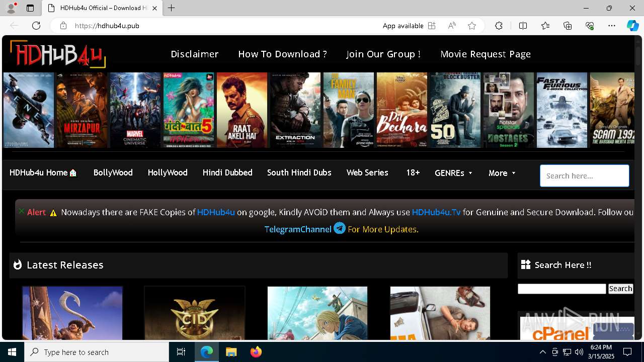Open Browser essentials heart icon
644x362 pixels.
[590, 26]
